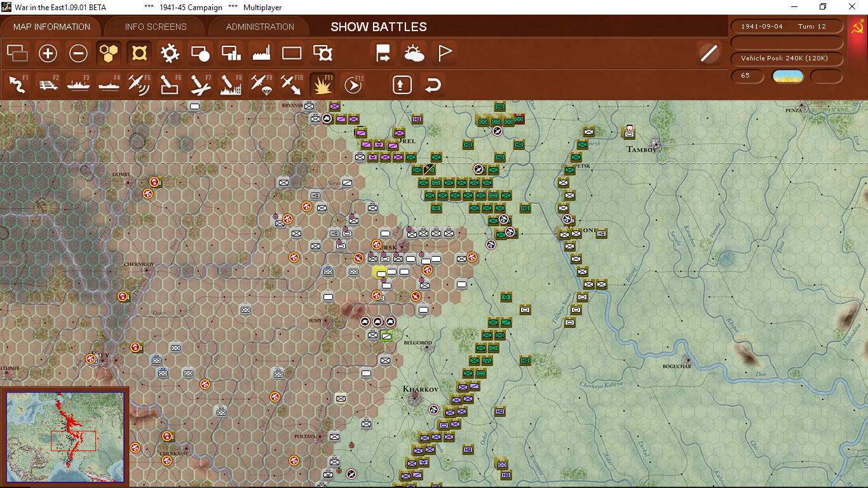Select Bomb Unit mode (F6)

tap(170, 84)
